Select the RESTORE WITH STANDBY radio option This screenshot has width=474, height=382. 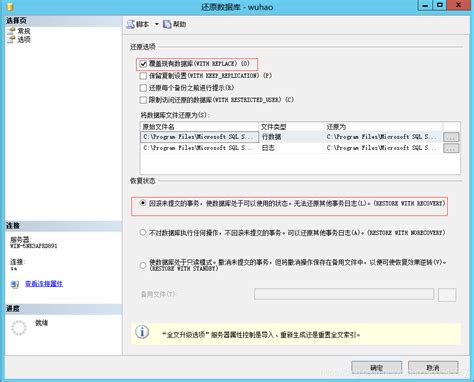(143, 265)
